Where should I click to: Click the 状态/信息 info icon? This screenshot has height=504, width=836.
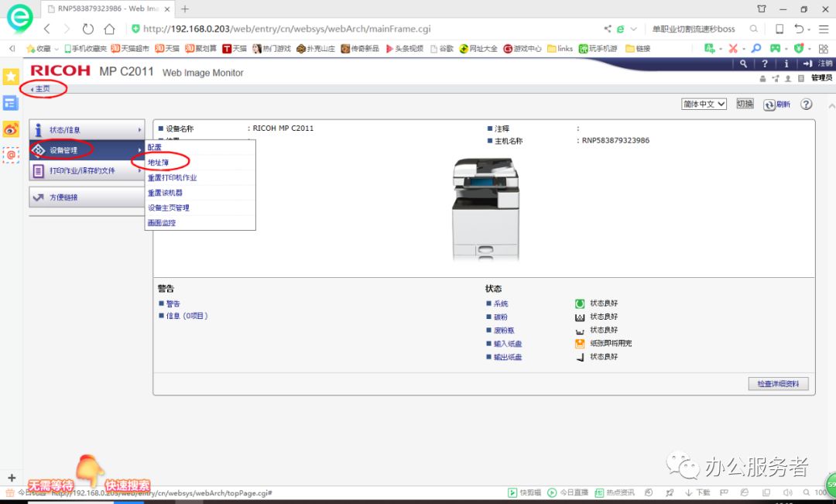39,129
